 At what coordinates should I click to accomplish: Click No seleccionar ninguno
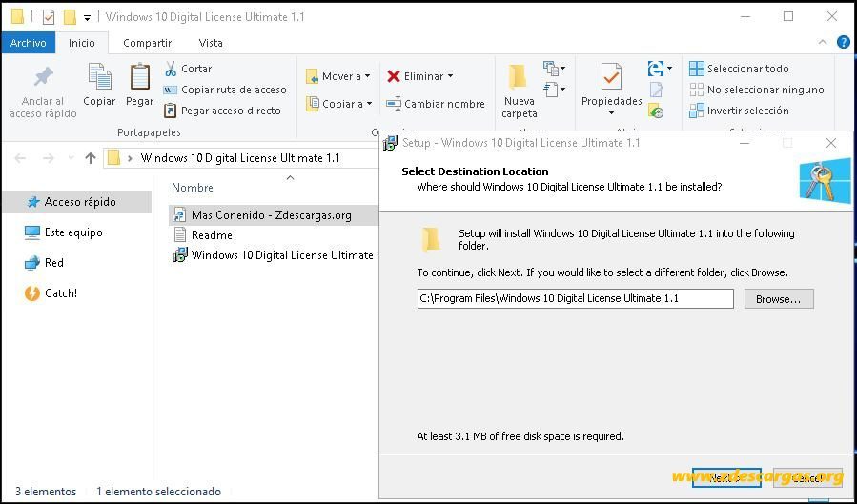tap(757, 90)
